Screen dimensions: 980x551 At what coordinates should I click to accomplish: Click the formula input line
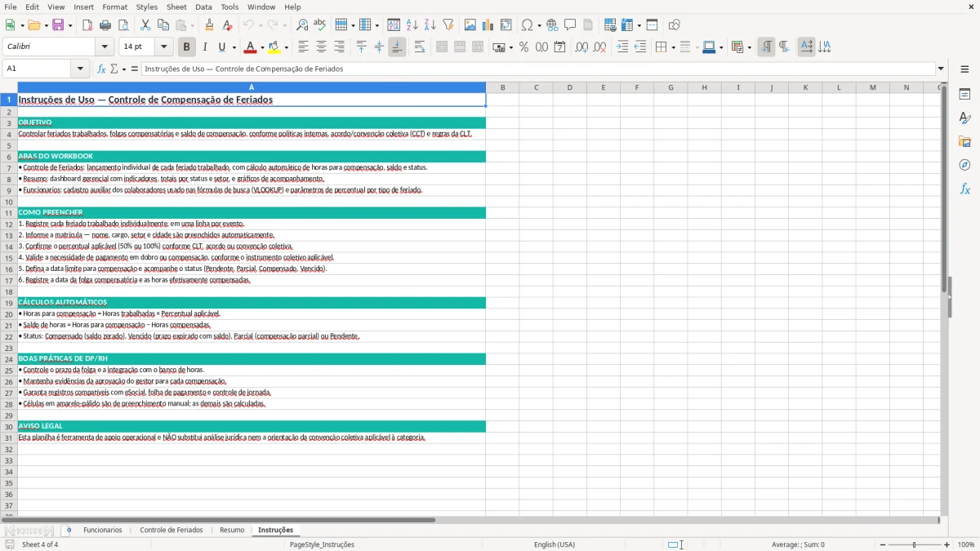pos(538,69)
